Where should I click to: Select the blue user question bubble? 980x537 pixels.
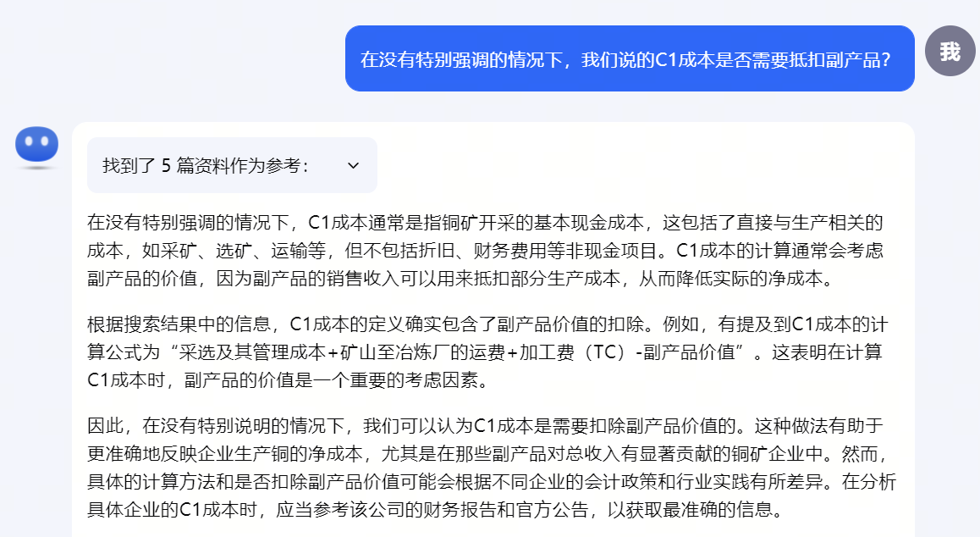pyautogui.click(x=630, y=58)
